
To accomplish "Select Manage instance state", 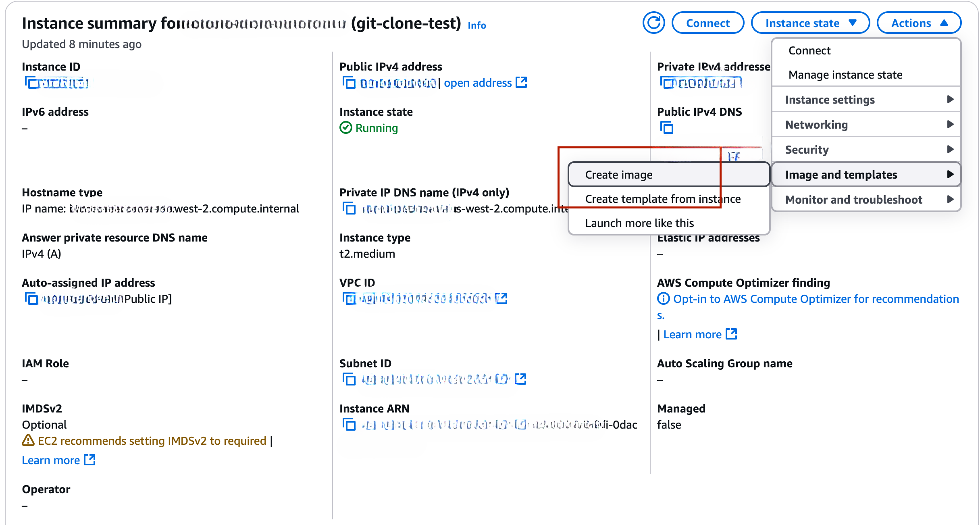I will click(845, 75).
